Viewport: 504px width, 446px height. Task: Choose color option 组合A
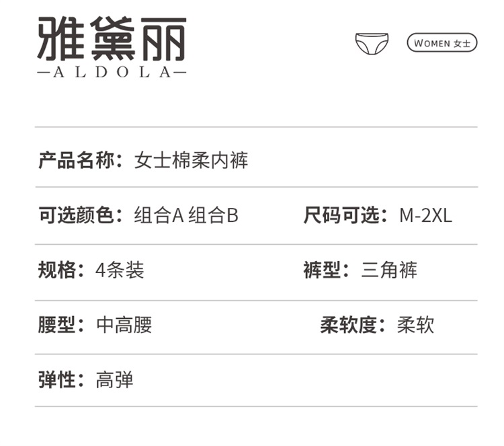[x=159, y=216]
